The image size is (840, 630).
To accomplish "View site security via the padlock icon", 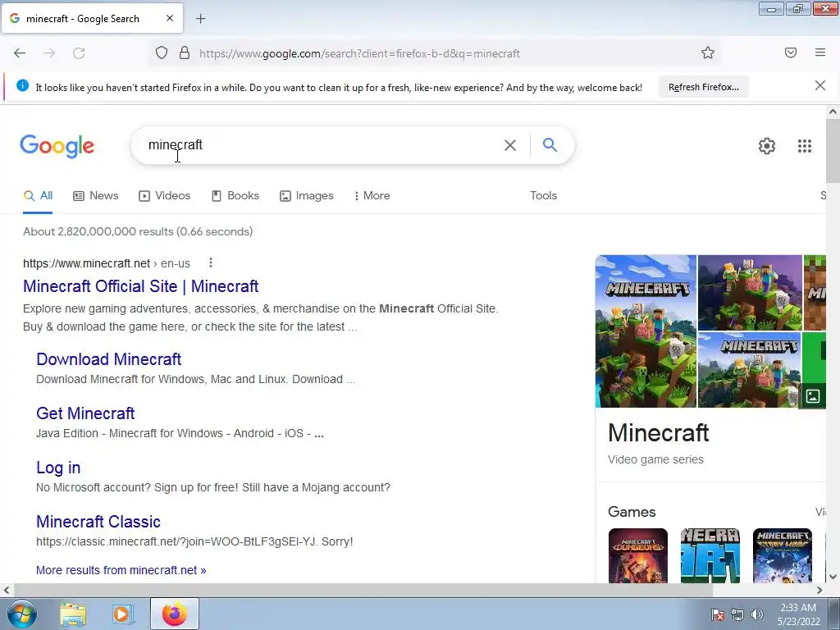I will [185, 53].
